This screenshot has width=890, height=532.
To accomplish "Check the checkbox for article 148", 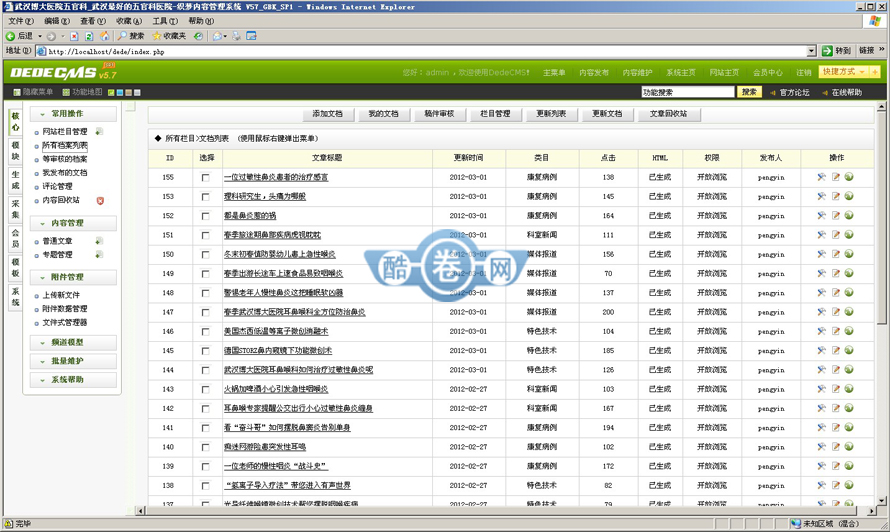I will click(205, 294).
